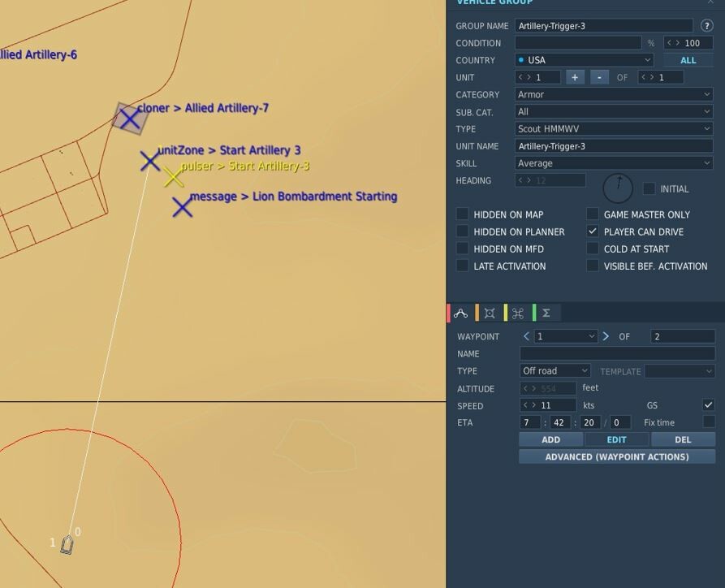Click the heading compass dial
This screenshot has height=588, width=725.
(x=618, y=188)
